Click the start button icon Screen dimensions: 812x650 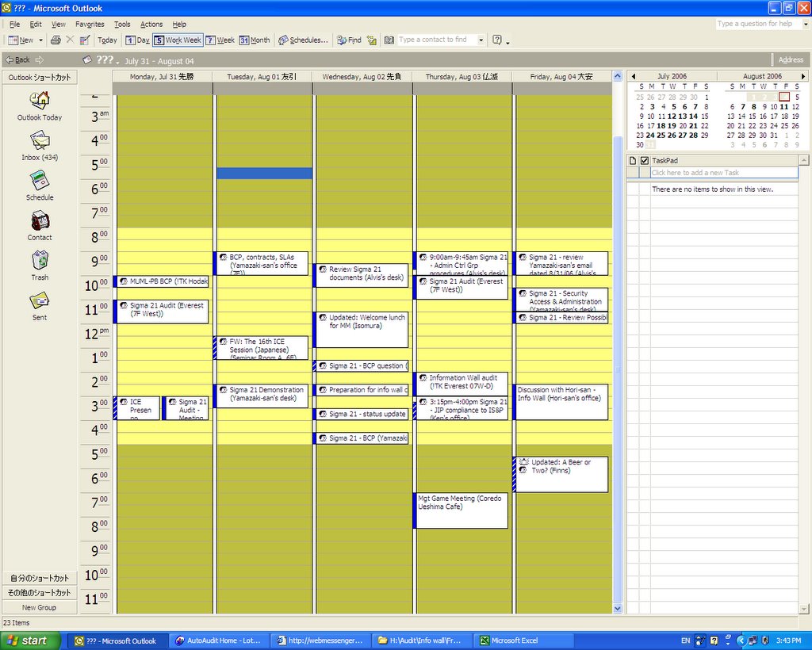pos(27,640)
